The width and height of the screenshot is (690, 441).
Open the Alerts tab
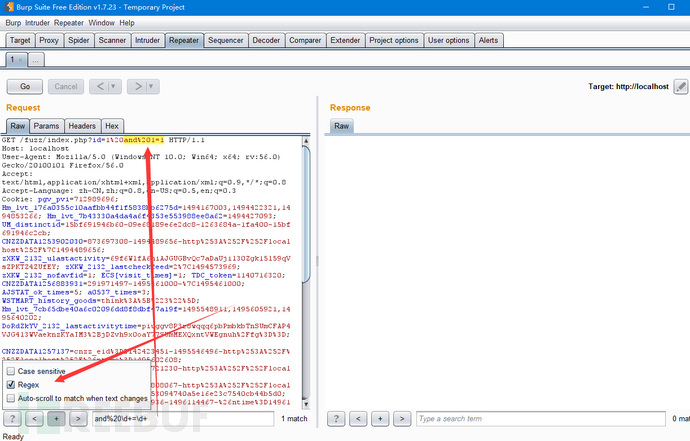click(x=488, y=40)
